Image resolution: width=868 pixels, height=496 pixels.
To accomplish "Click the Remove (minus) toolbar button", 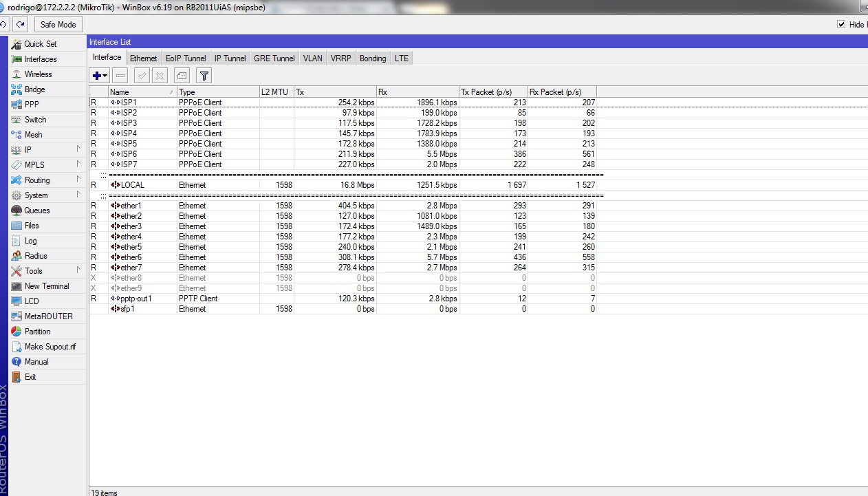I will (120, 76).
